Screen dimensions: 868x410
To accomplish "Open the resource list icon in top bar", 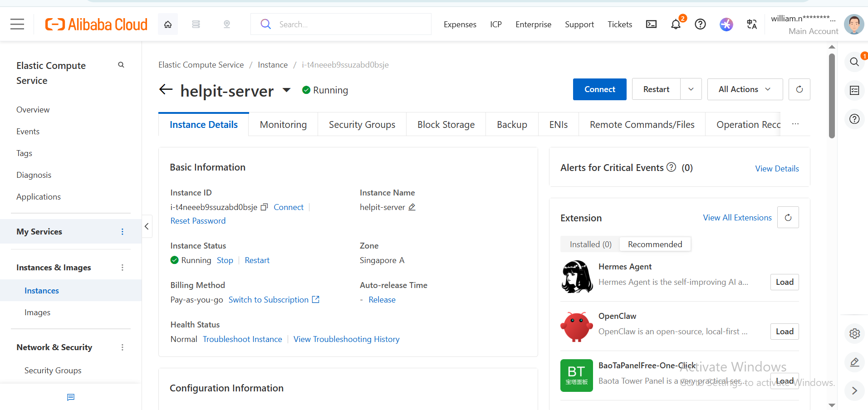I will click(x=196, y=24).
